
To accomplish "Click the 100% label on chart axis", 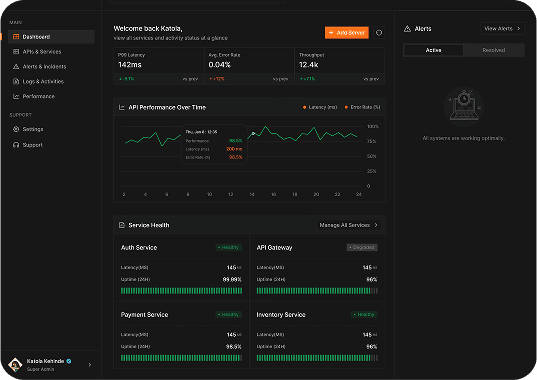I will pyautogui.click(x=373, y=127).
